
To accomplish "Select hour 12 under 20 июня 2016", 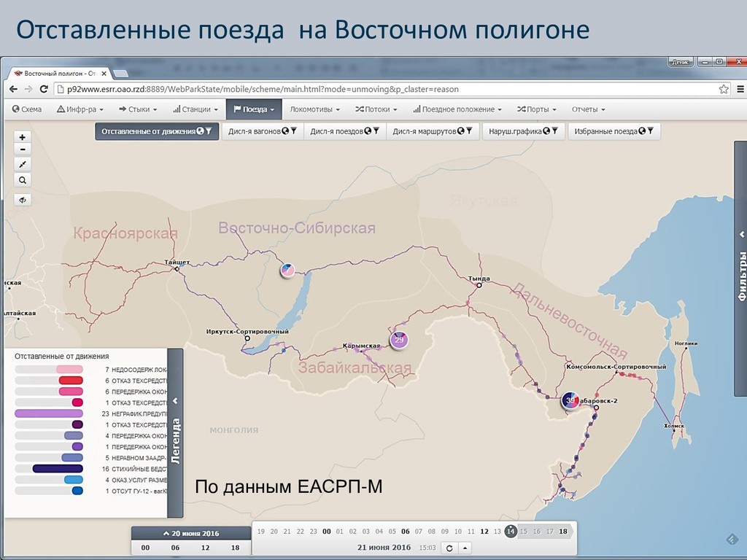I will point(205,548).
